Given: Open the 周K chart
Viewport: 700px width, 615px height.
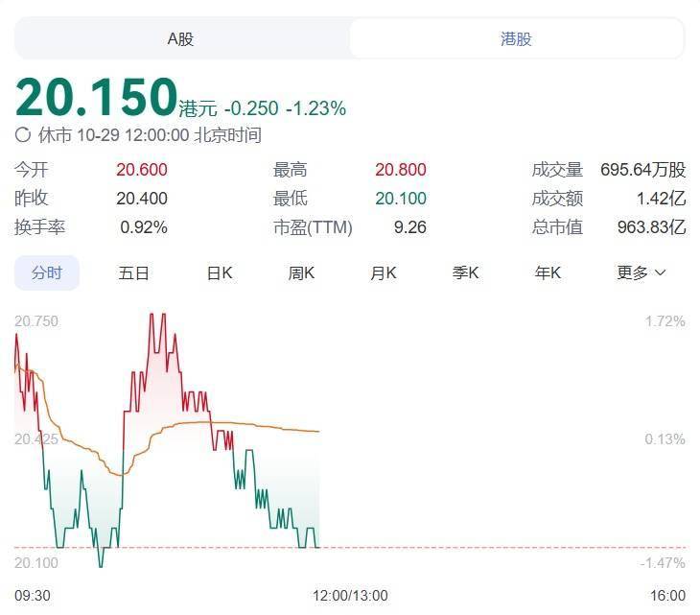Looking at the screenshot, I should (302, 272).
